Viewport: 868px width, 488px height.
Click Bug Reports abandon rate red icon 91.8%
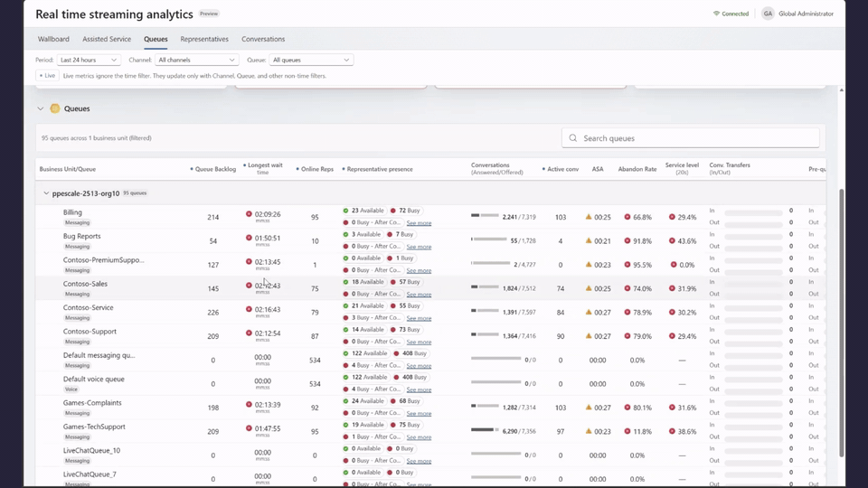click(627, 240)
